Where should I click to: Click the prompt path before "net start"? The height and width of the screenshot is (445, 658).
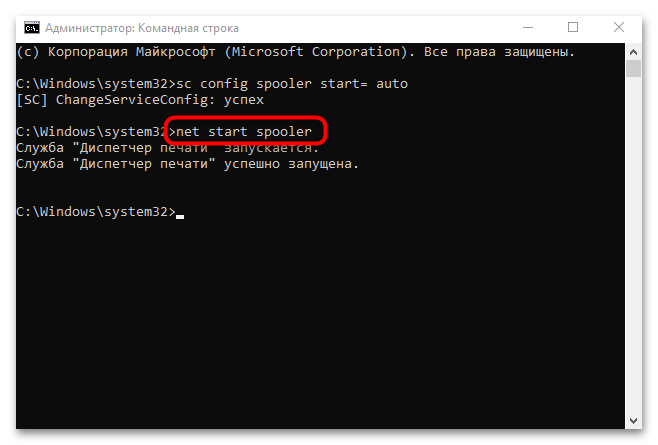(92, 131)
